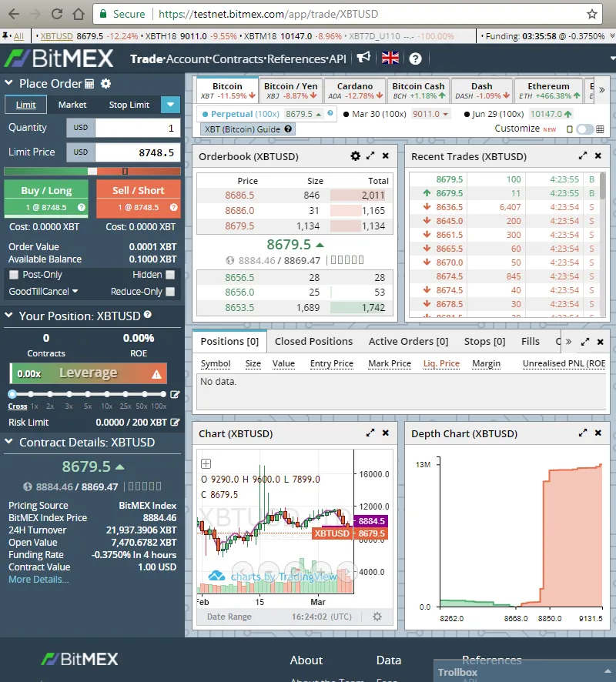Open Buy/Long help info icon
The width and height of the screenshot is (616, 682).
click(82, 208)
